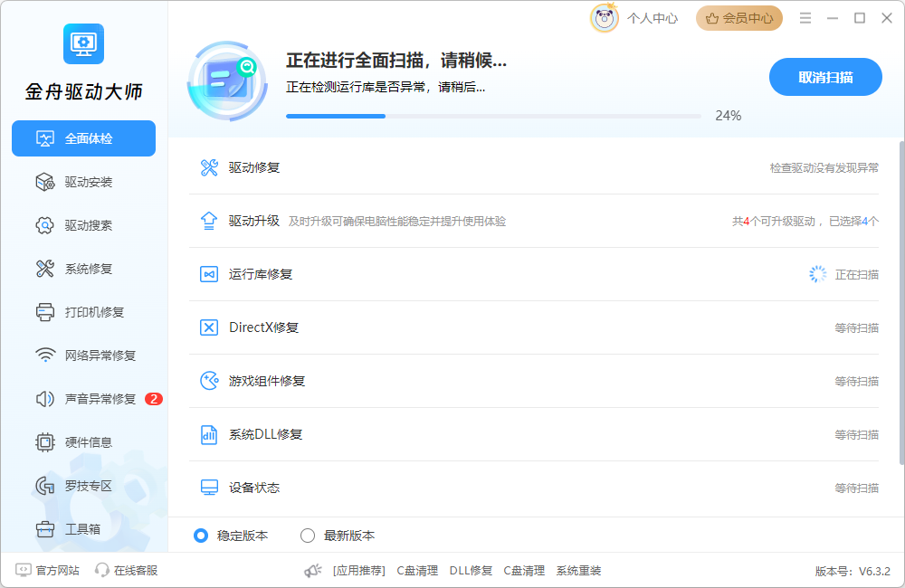The image size is (905, 588).
Task: Click the 网络异常修复 wifi icon
Action: click(x=45, y=355)
